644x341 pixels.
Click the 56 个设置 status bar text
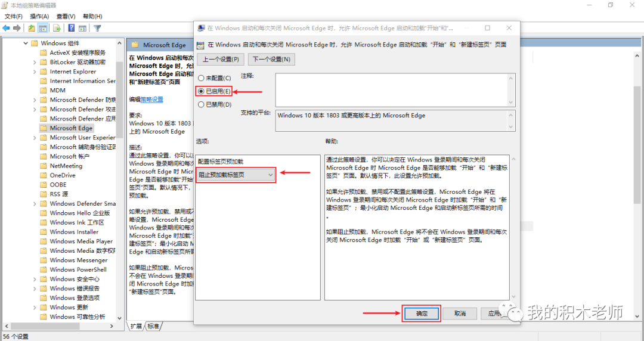(16, 336)
